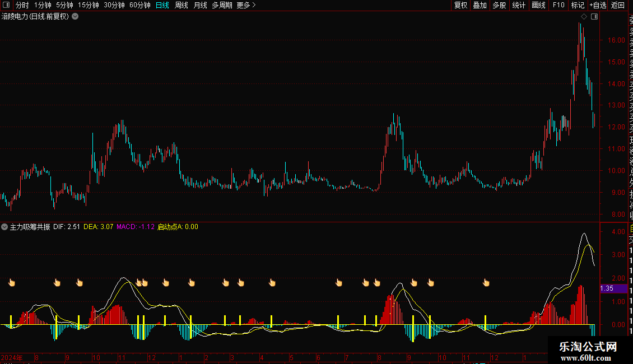
Task: Toggle right side panel icon near diamond
Action: (x=594, y=17)
